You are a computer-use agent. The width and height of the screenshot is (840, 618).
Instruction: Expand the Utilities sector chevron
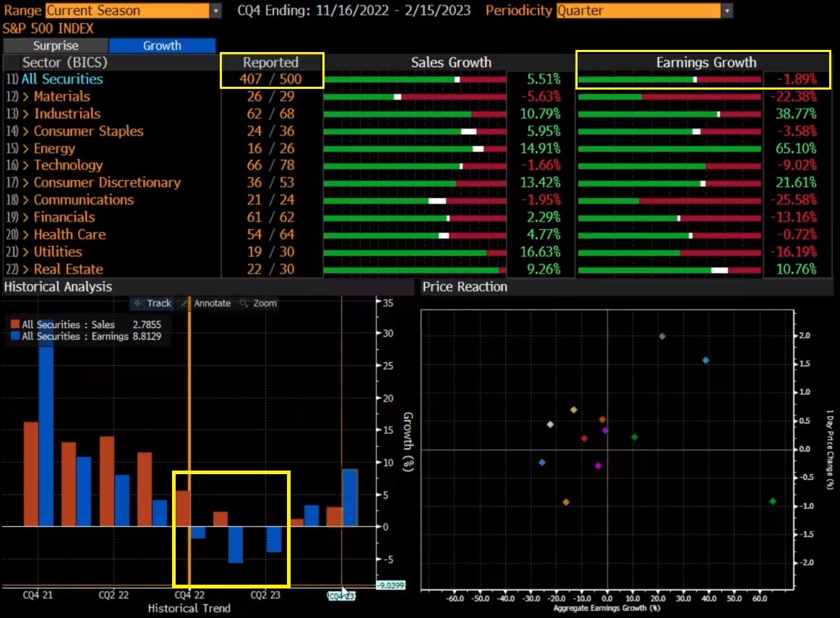[x=25, y=252]
